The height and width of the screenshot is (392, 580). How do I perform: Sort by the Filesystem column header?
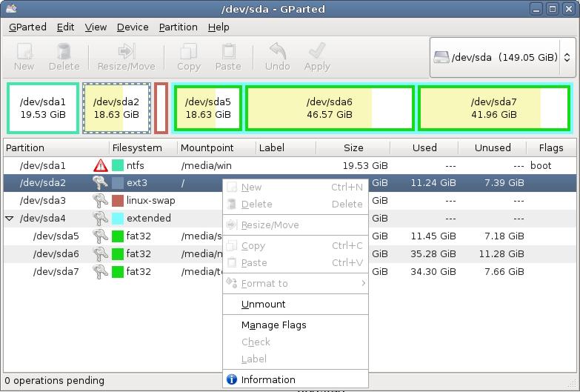(x=143, y=147)
